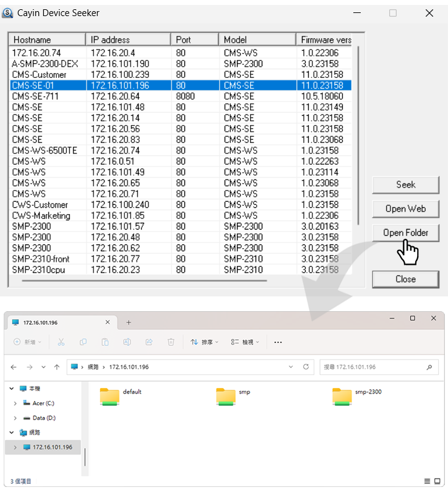448x495 pixels.
Task: Close the 172.16.101.196 Explorer tab
Action: pos(108,322)
